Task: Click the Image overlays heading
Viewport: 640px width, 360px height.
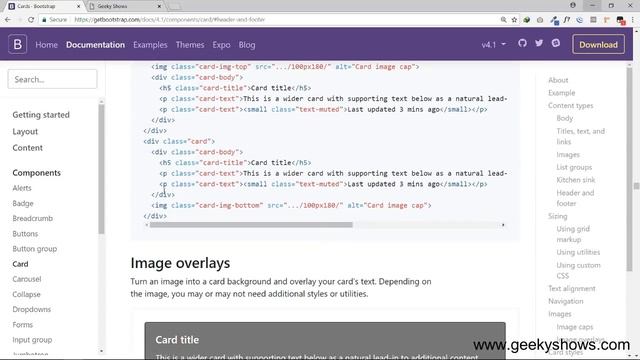Action: (180, 263)
